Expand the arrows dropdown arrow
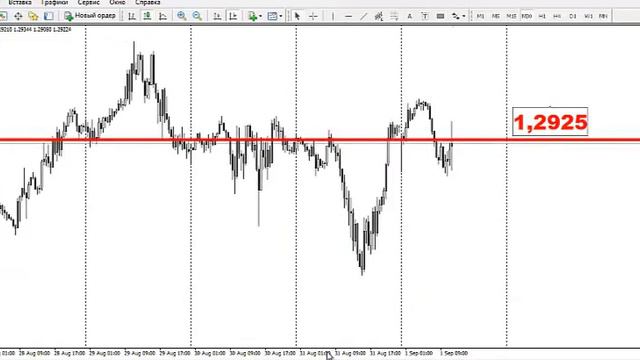Image resolution: width=640 pixels, height=360 pixels. click(x=464, y=16)
